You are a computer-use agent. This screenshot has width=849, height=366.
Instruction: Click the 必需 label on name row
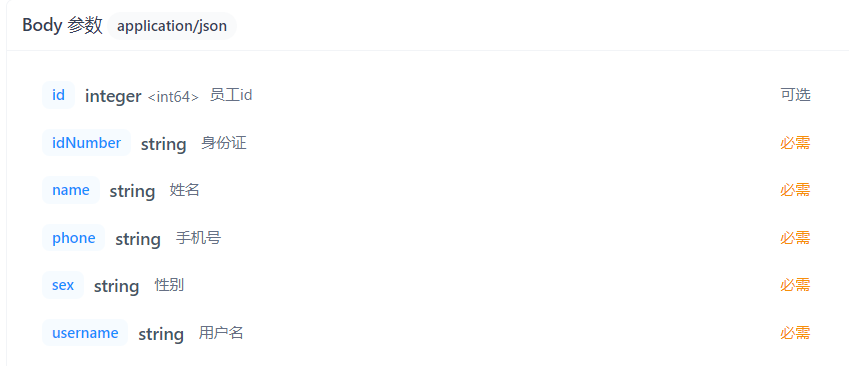coord(795,190)
